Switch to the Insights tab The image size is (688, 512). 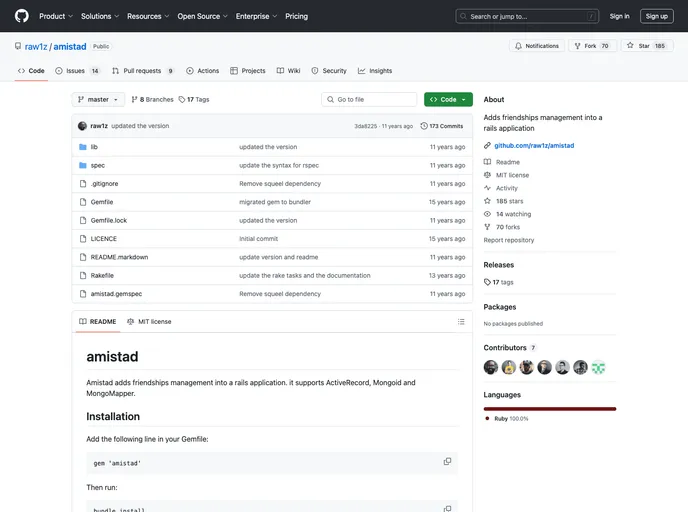pos(375,71)
